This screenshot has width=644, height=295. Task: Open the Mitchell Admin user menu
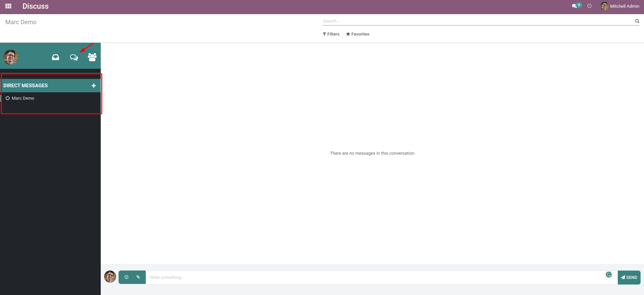620,6
